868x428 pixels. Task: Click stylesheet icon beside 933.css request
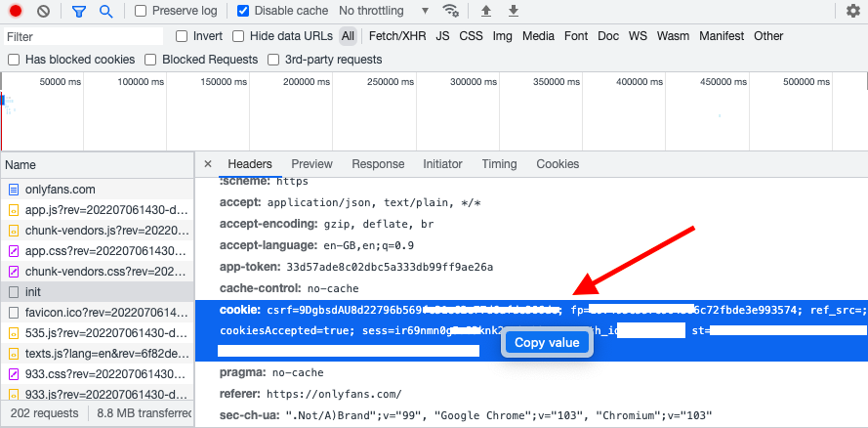tap(14, 374)
